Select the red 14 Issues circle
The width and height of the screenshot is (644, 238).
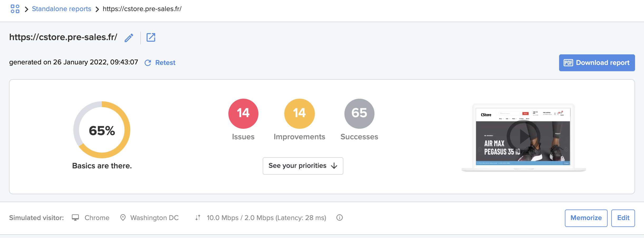243,114
